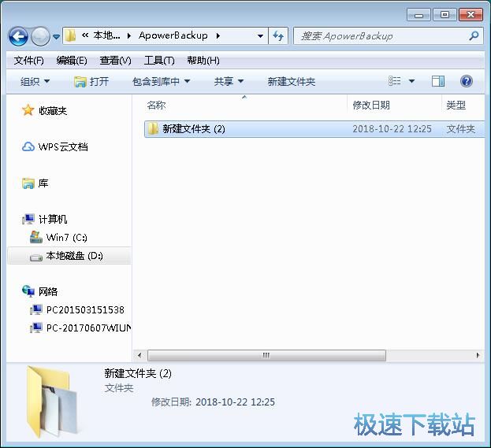Minimize the Explorer window

(x=418, y=15)
